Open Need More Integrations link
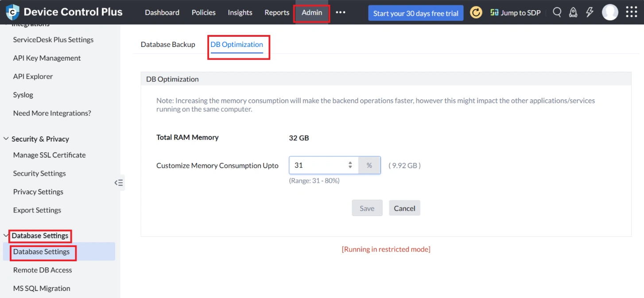 pos(52,113)
